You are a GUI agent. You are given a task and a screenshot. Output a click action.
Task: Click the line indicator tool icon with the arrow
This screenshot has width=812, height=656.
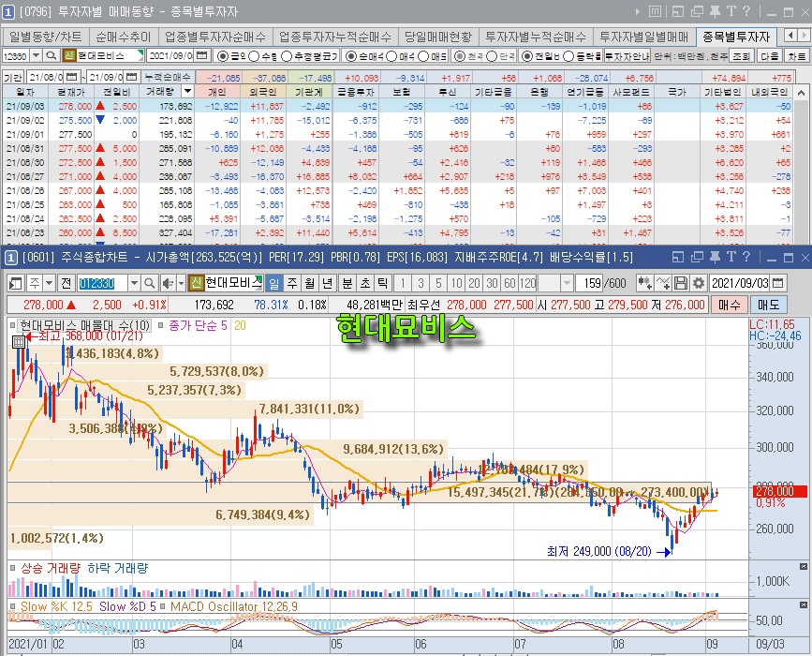[663, 283]
